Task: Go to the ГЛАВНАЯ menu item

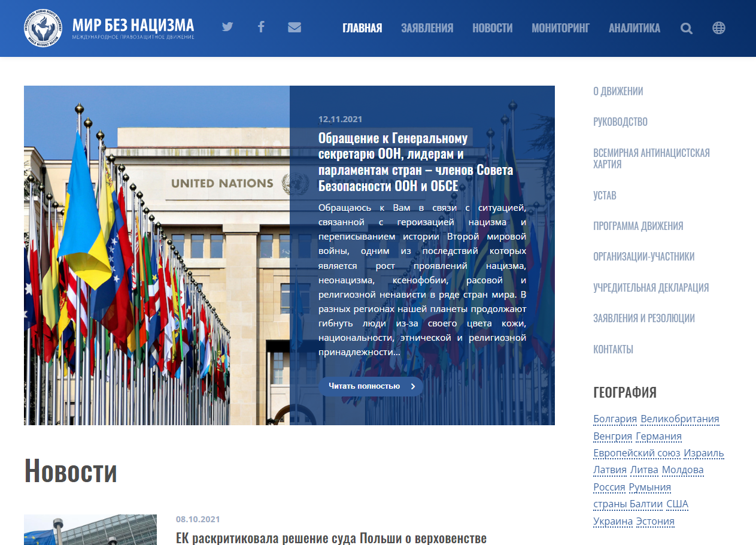Action: click(x=362, y=28)
